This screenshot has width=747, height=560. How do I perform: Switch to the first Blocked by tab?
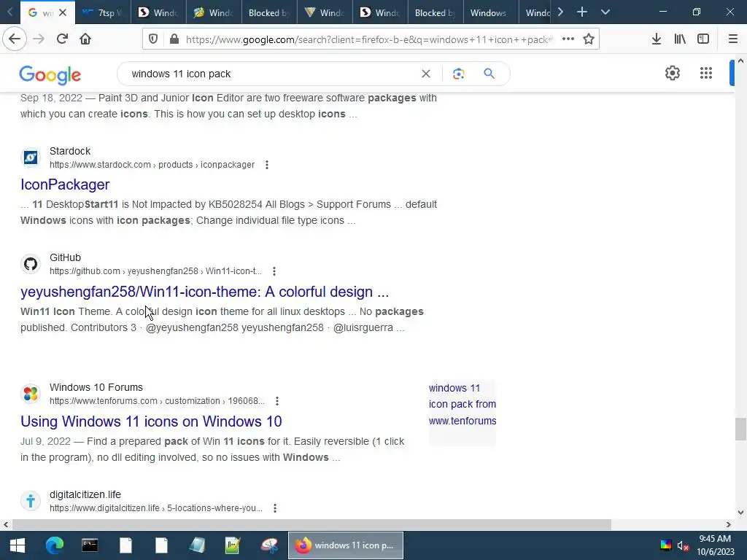[x=269, y=12]
